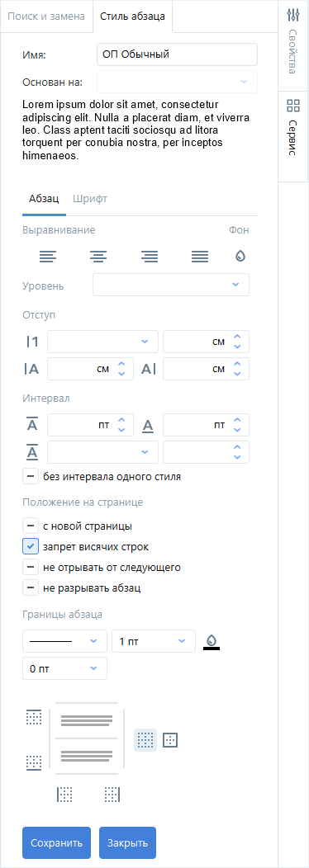The height and width of the screenshot is (868, 309).
Task: Open the Свойства side panel
Action: (x=293, y=45)
